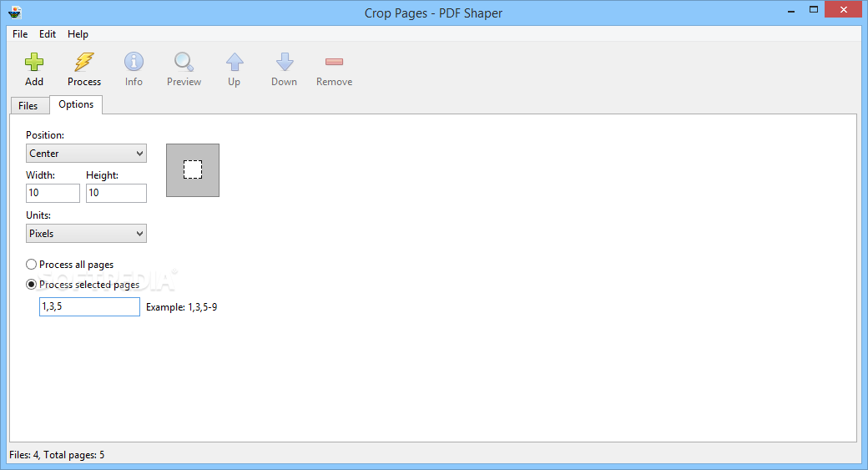This screenshot has height=470, width=868.
Task: Open Preview with the magnifier icon
Action: (x=184, y=62)
